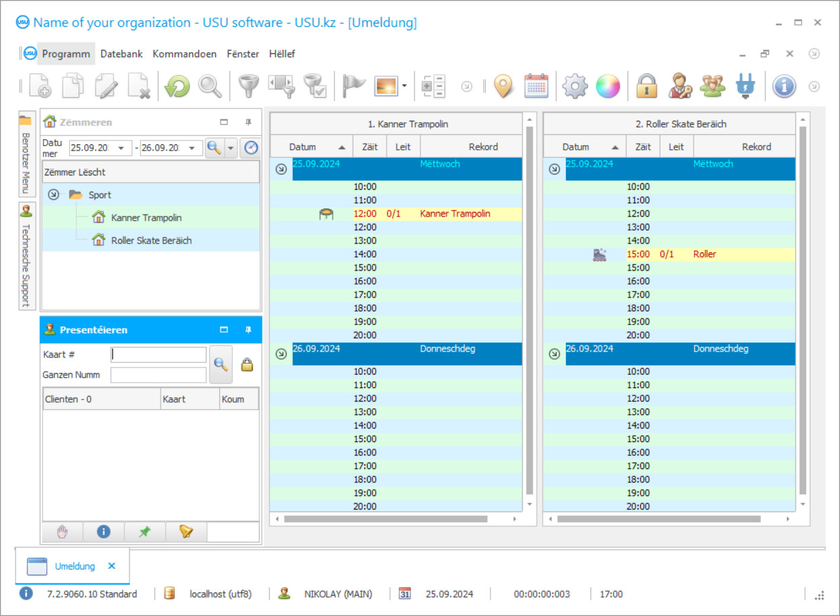Viewport: 840px width, 616px height.
Task: Open the calendar toolbar icon
Action: [536, 86]
